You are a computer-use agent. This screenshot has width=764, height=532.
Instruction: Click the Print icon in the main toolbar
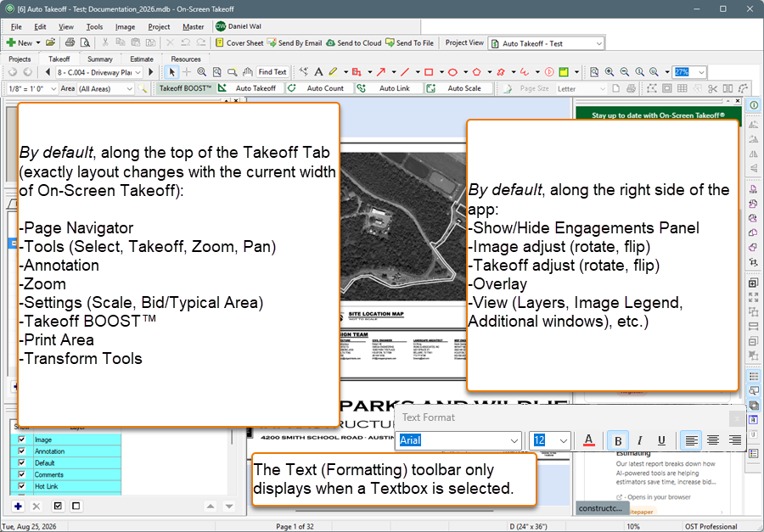click(x=70, y=43)
